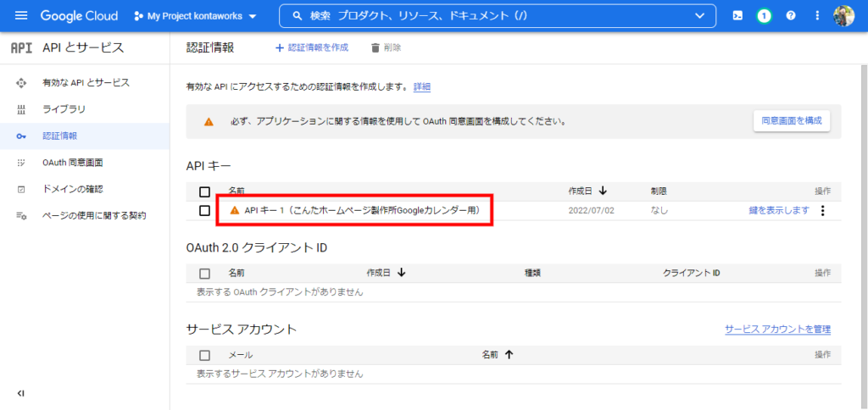868x410 pixels.
Task: Toggle the API キー header select-all checkbox
Action: (x=204, y=191)
